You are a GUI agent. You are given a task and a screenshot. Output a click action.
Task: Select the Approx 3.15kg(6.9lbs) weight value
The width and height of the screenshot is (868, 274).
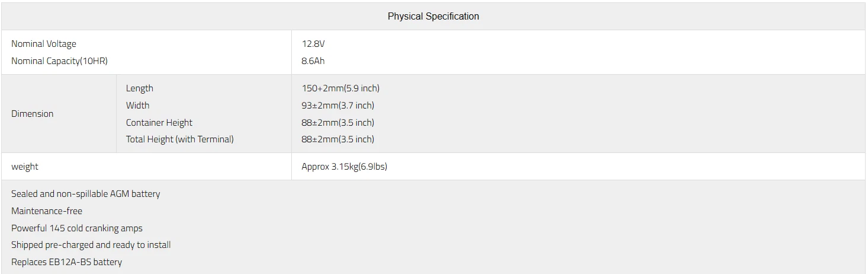click(x=344, y=167)
